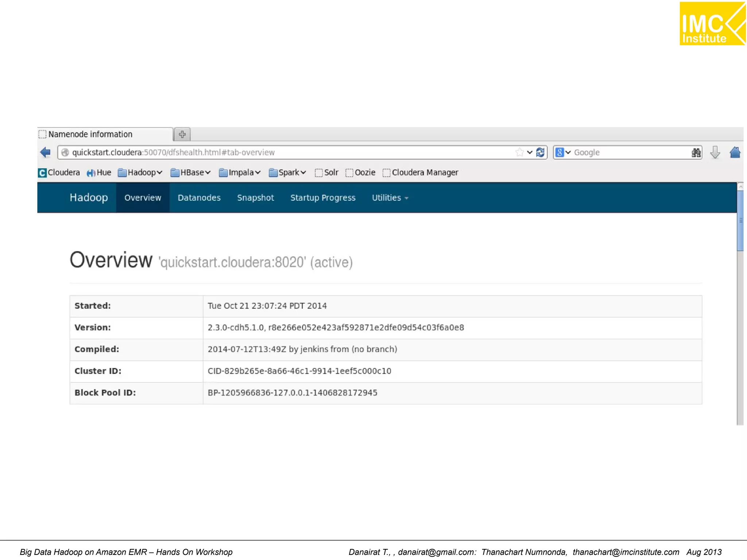Click the search binoculars icon
This screenshot has height=560, width=747.
[x=696, y=152]
